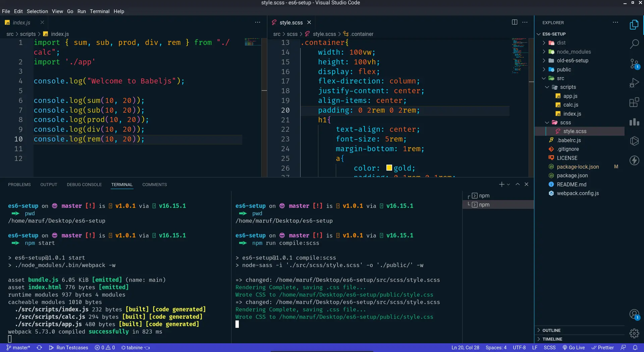Switch to the DEBUG CONSOLE tab

click(x=84, y=185)
